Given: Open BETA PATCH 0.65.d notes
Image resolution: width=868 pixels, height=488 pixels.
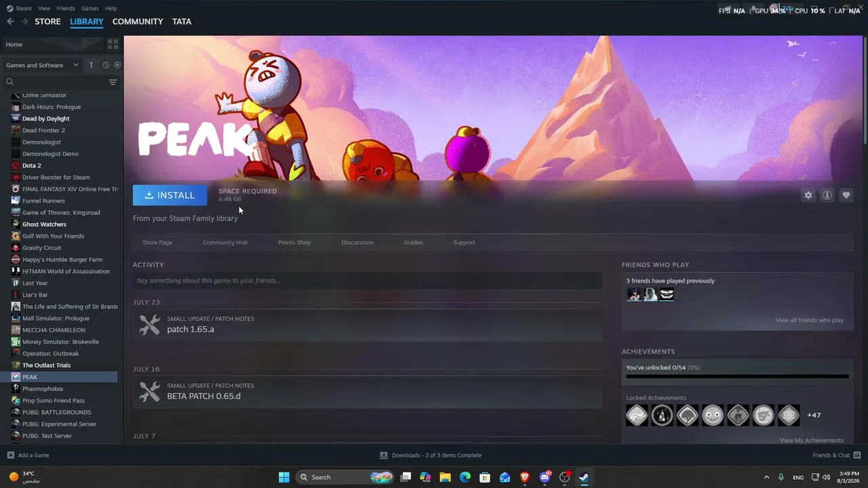Looking at the screenshot, I should pyautogui.click(x=368, y=392).
